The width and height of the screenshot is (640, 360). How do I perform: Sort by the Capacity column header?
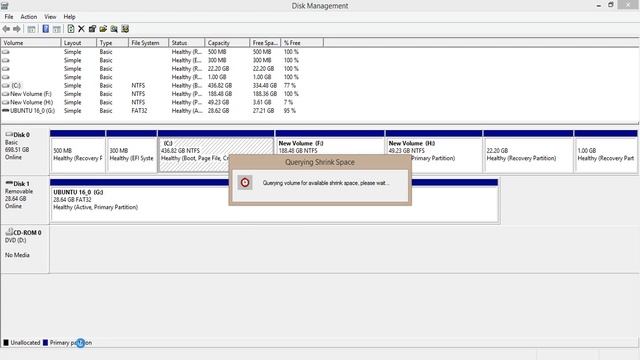[x=227, y=42]
